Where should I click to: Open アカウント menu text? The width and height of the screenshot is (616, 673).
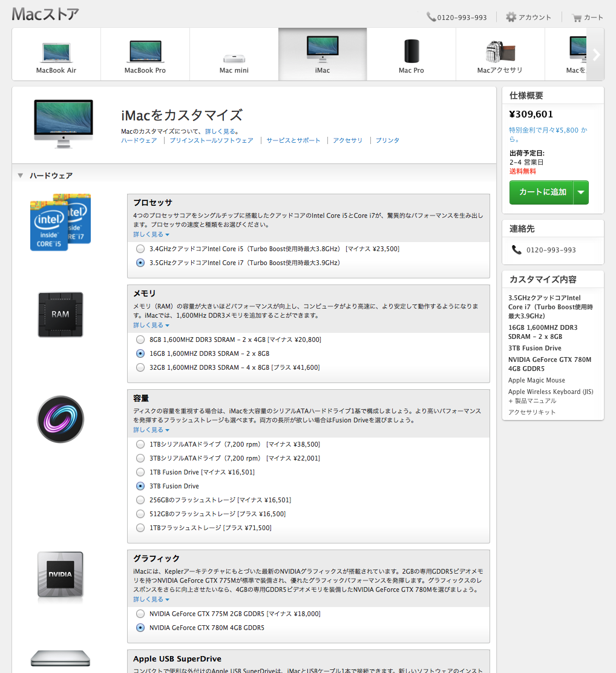[534, 18]
